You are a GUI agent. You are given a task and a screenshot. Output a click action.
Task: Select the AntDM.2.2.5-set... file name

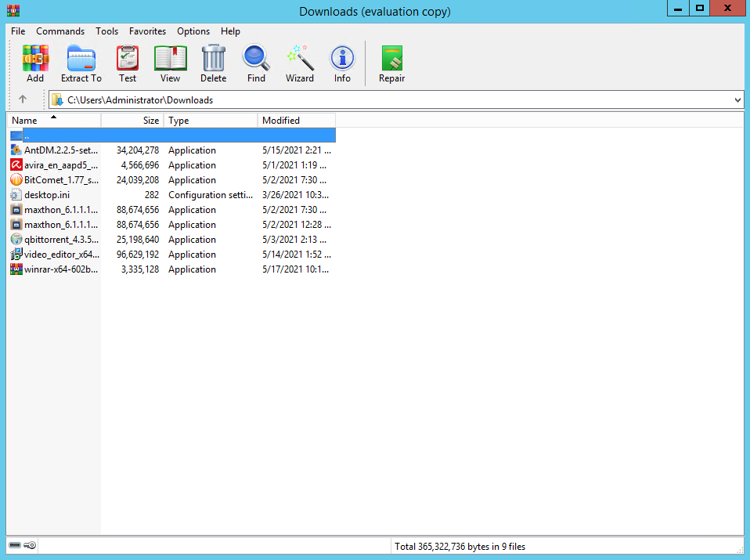tap(61, 150)
